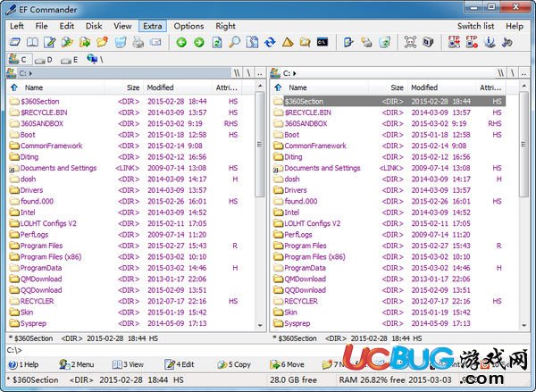536x392 pixels.
Task: Click the folder with magnifier toolbar icon
Action: [305, 42]
